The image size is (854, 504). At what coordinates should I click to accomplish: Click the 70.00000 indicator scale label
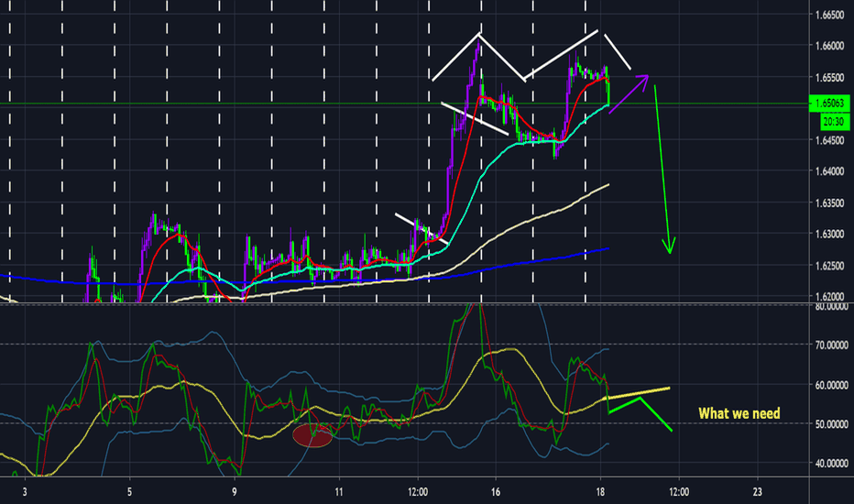tap(832, 345)
